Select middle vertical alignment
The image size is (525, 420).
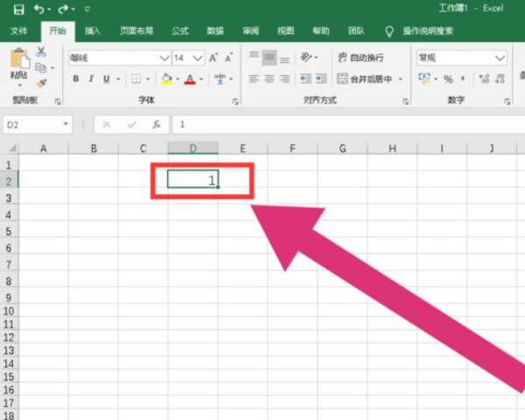(x=269, y=58)
